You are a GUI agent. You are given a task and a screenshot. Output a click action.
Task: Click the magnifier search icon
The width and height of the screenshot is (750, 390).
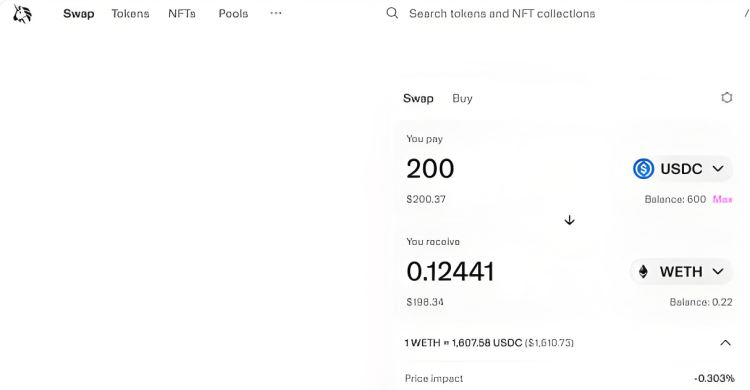(392, 13)
